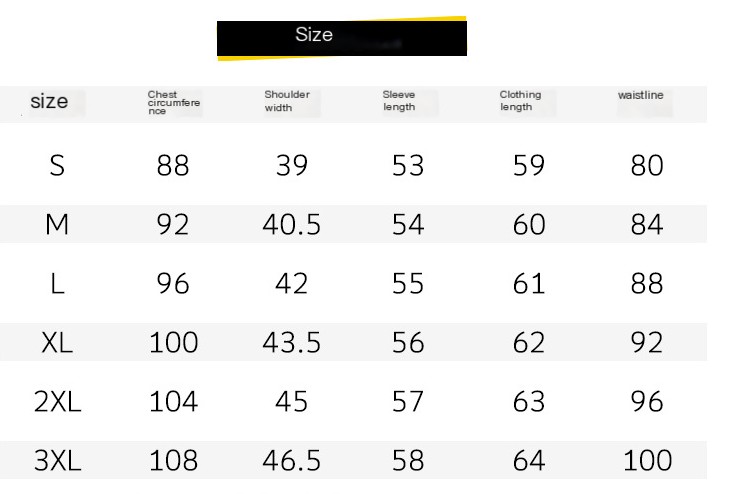
Task: Select clothing length value 61
Action: [x=529, y=284]
